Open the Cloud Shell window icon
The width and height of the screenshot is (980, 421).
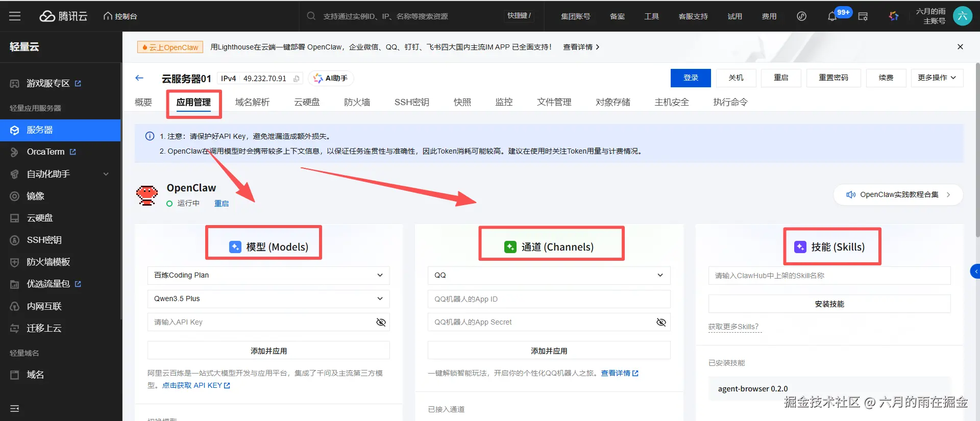[863, 16]
